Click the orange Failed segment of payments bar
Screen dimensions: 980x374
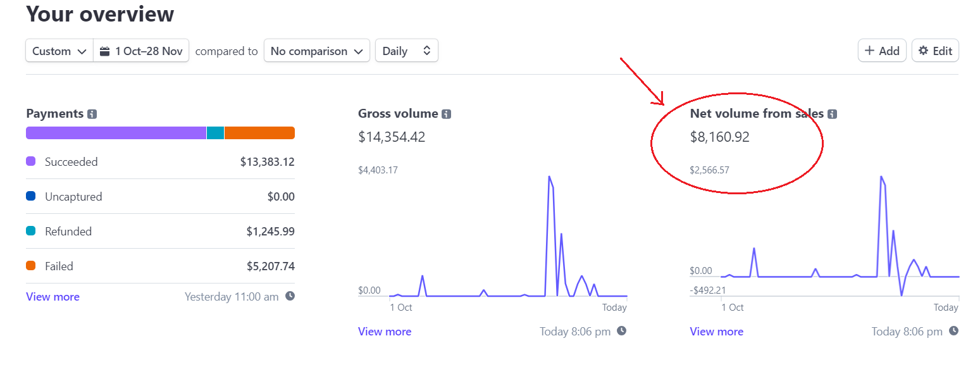(x=259, y=133)
